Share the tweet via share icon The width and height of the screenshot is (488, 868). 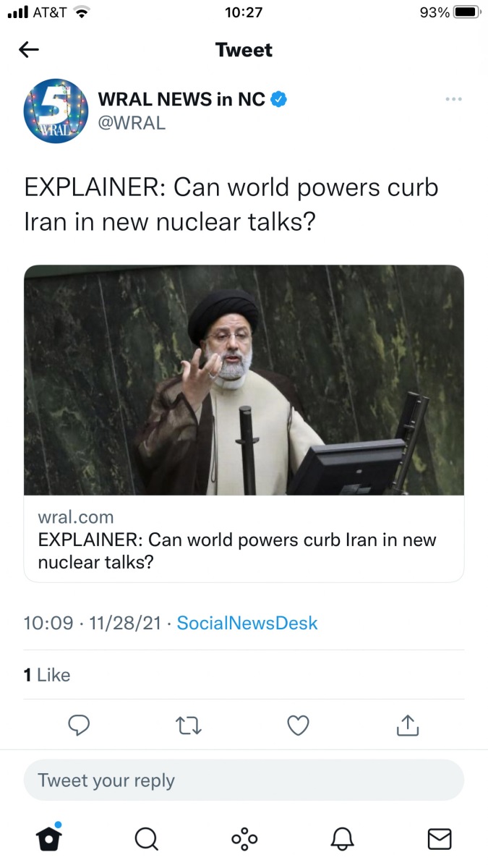[x=408, y=725]
